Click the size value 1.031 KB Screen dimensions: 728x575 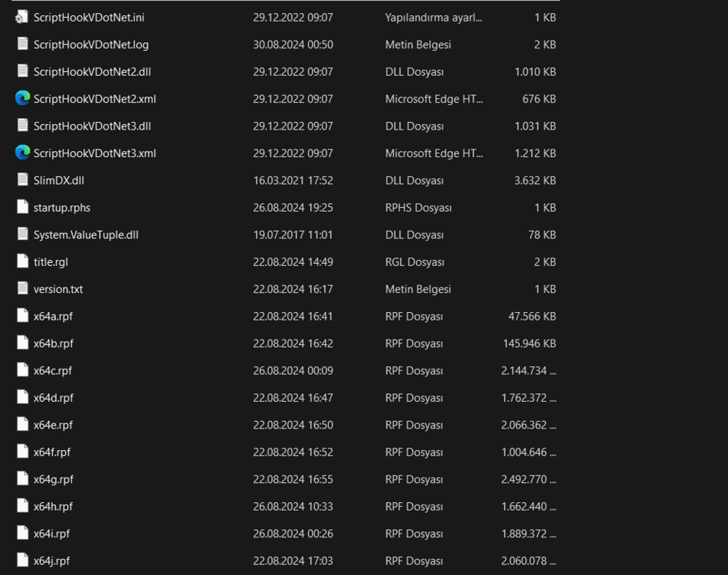coord(536,127)
